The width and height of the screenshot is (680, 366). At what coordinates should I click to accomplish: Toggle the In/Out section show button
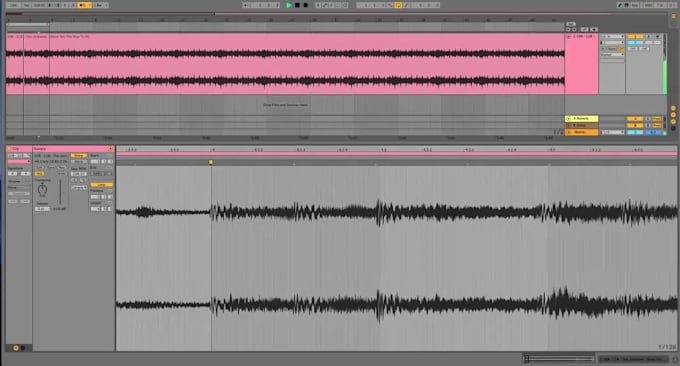(673, 108)
